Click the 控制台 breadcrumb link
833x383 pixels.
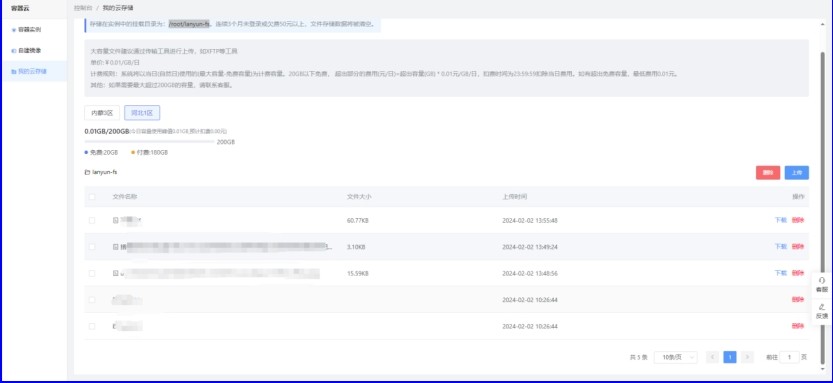click(x=82, y=8)
